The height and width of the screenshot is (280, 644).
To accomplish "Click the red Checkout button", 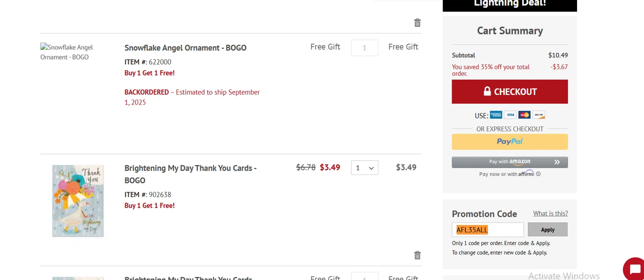I will [510, 92].
